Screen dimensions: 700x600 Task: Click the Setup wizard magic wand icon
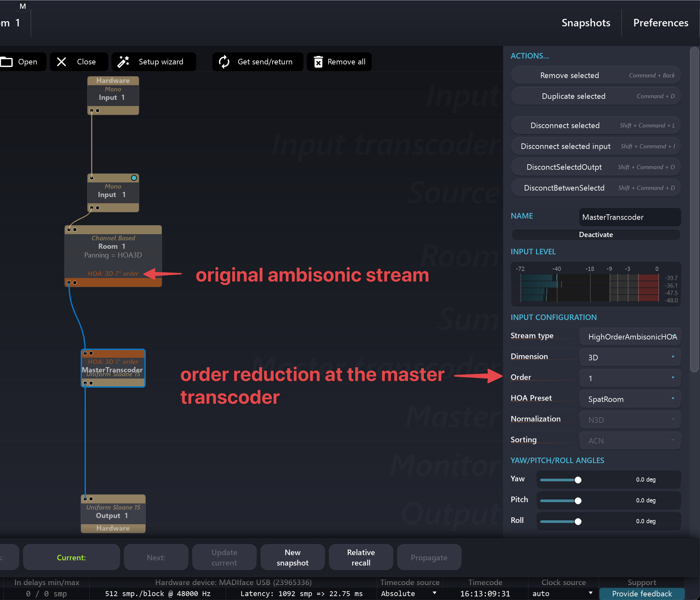[123, 62]
